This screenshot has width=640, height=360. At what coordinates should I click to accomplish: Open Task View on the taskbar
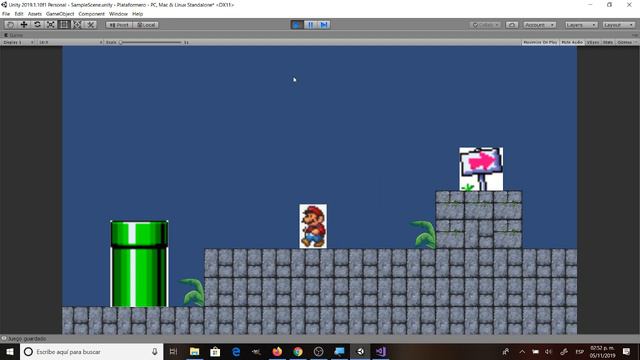click(x=173, y=351)
